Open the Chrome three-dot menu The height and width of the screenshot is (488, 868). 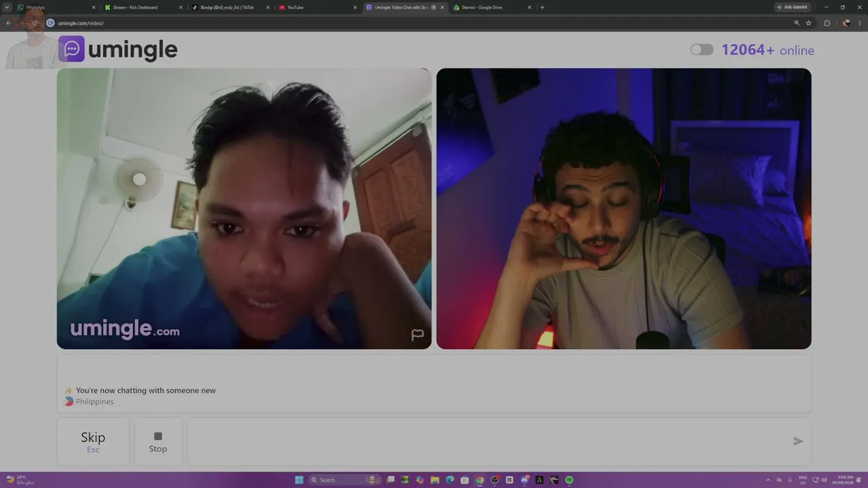tap(860, 23)
